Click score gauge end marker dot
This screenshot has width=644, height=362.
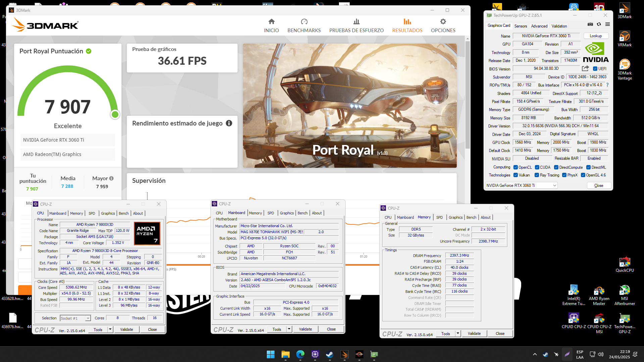click(115, 115)
